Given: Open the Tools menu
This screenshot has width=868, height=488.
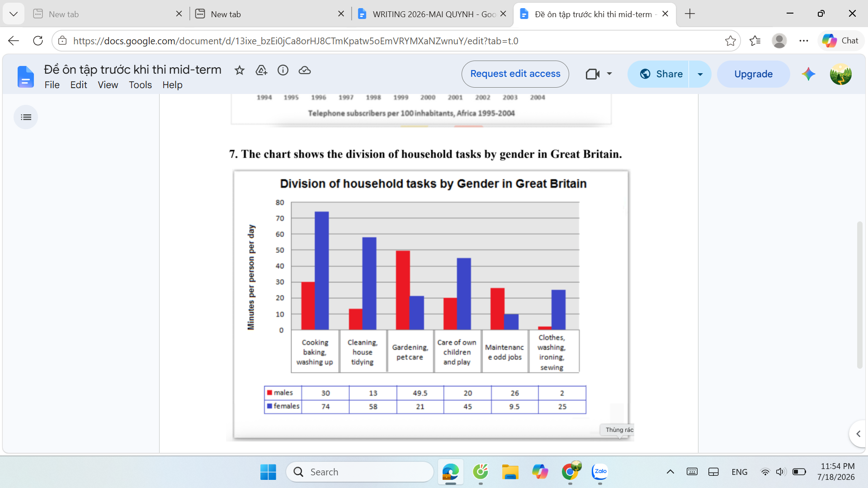Looking at the screenshot, I should click(x=140, y=85).
